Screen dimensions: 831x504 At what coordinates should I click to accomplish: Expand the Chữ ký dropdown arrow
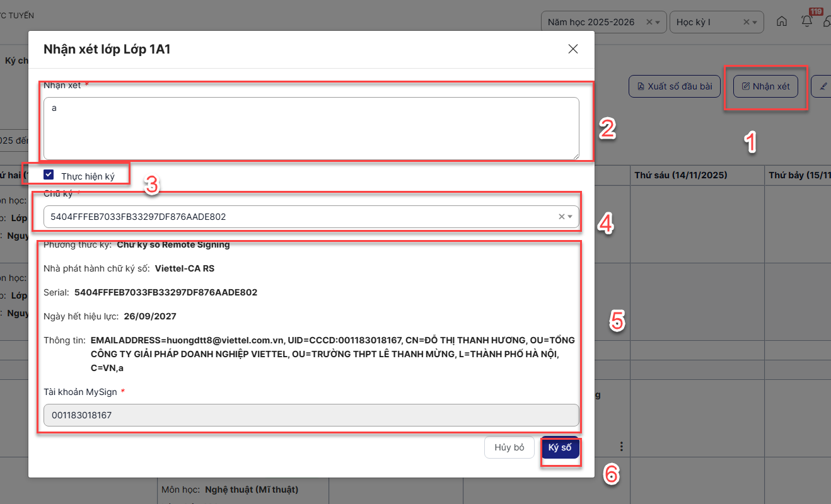pos(571,217)
